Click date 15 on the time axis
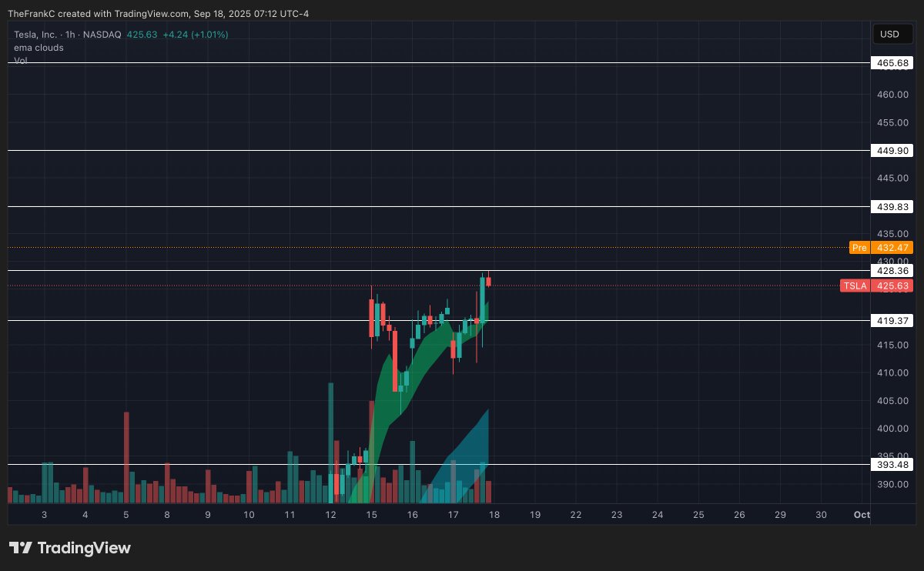Screen dimensions: 924x571 371,515
